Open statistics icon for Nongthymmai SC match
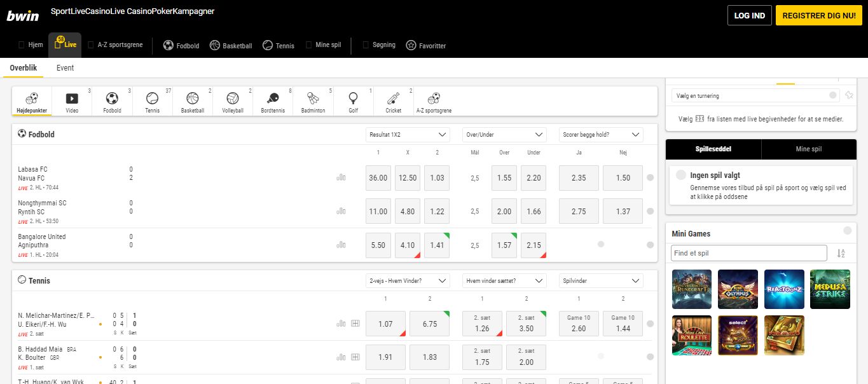This screenshot has height=384, width=868. 341,211
